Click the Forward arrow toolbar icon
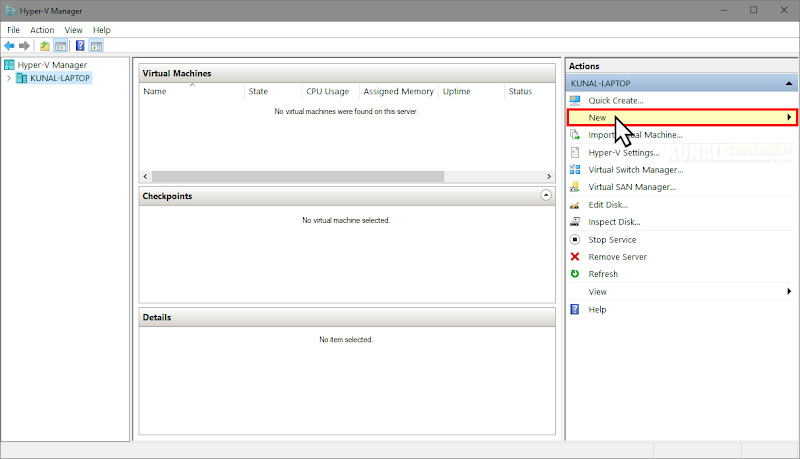The width and height of the screenshot is (800, 459). coord(24,46)
